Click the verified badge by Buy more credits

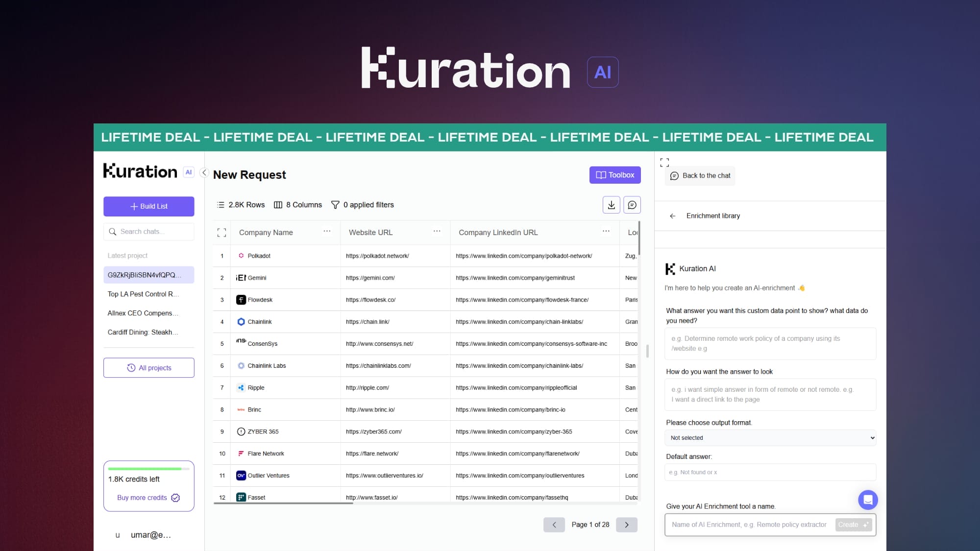175,498
